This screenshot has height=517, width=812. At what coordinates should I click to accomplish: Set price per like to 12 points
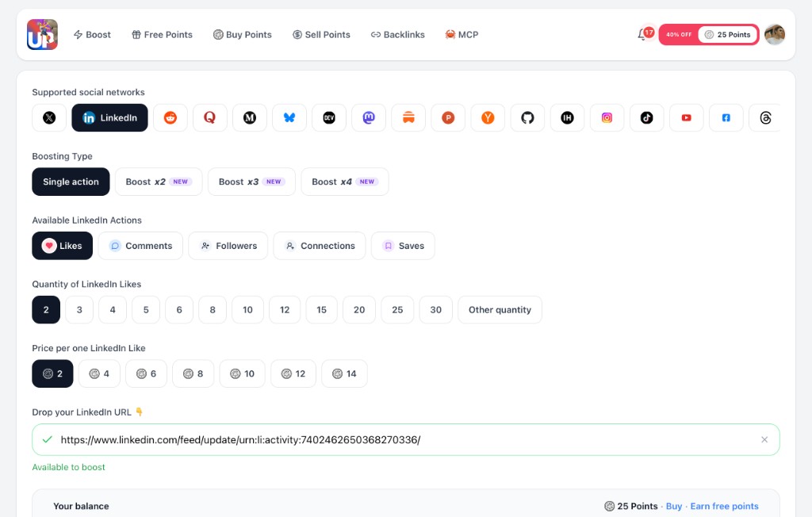[x=293, y=373]
